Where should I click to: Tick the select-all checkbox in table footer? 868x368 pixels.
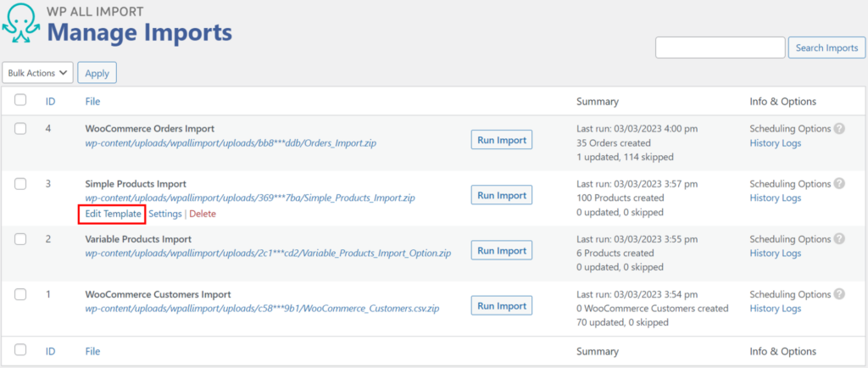point(20,349)
